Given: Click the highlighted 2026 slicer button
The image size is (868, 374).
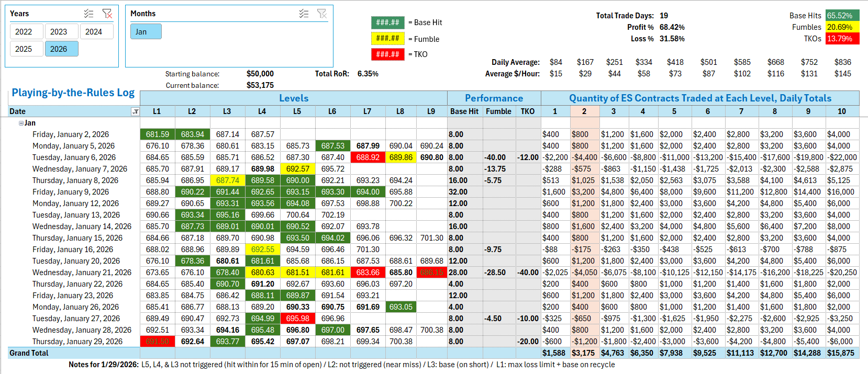Looking at the screenshot, I should pyautogui.click(x=59, y=49).
